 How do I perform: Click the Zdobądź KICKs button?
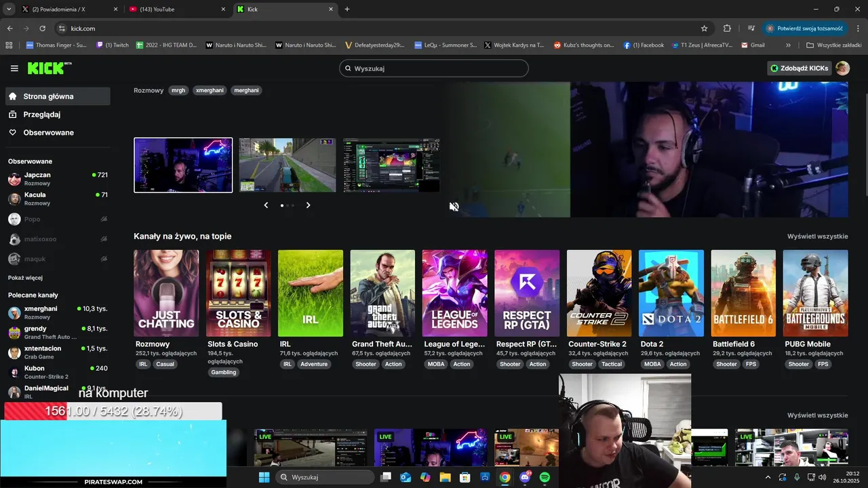point(800,68)
